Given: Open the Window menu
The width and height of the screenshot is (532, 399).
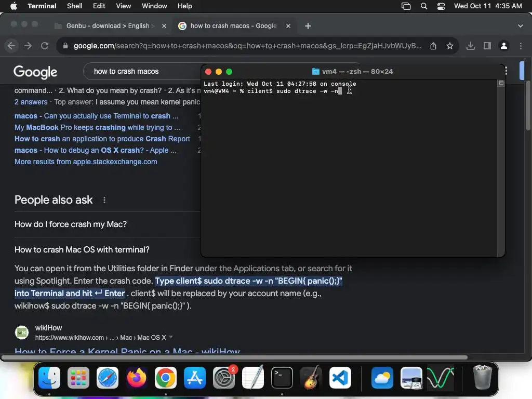Looking at the screenshot, I should tap(154, 6).
